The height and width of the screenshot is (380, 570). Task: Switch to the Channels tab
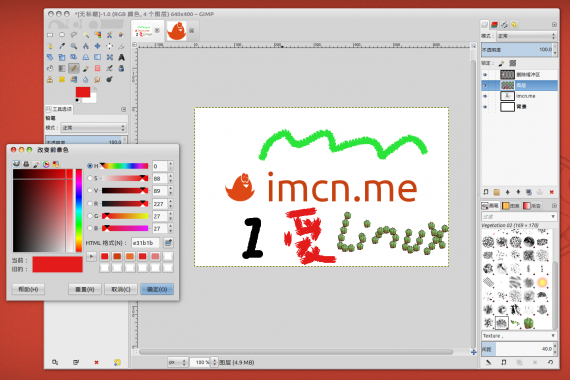pyautogui.click(x=494, y=25)
